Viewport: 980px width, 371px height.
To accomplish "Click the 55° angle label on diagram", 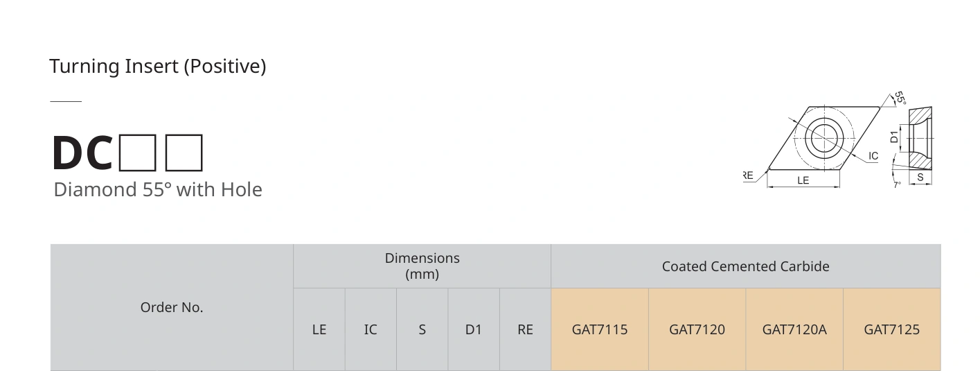I will [899, 98].
